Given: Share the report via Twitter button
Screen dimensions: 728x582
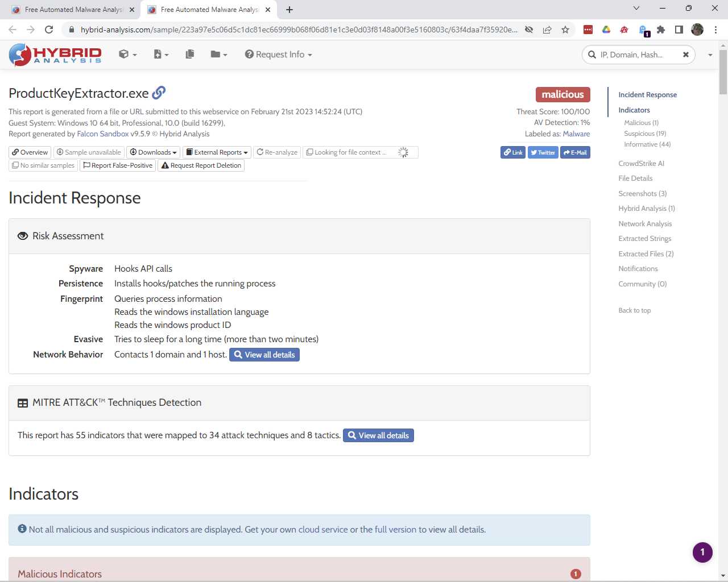Looking at the screenshot, I should pos(543,152).
